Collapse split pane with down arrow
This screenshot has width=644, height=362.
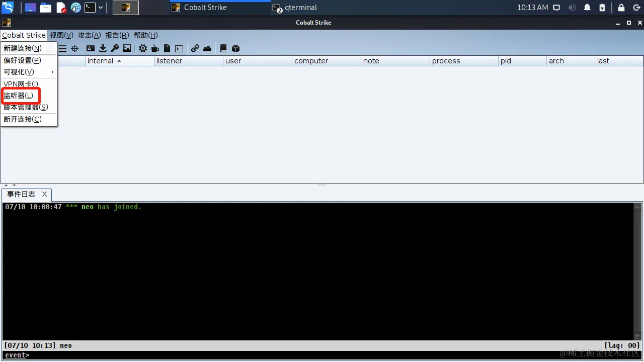[14, 186]
